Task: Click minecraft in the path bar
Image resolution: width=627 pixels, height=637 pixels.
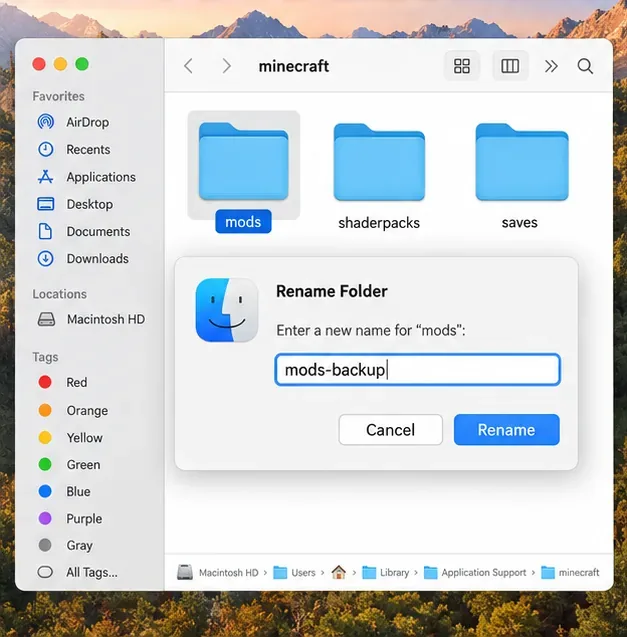Action: (570, 572)
